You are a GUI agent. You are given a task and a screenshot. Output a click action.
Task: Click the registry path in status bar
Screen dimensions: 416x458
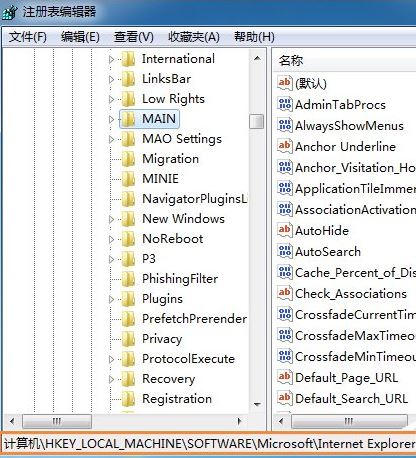[209, 444]
